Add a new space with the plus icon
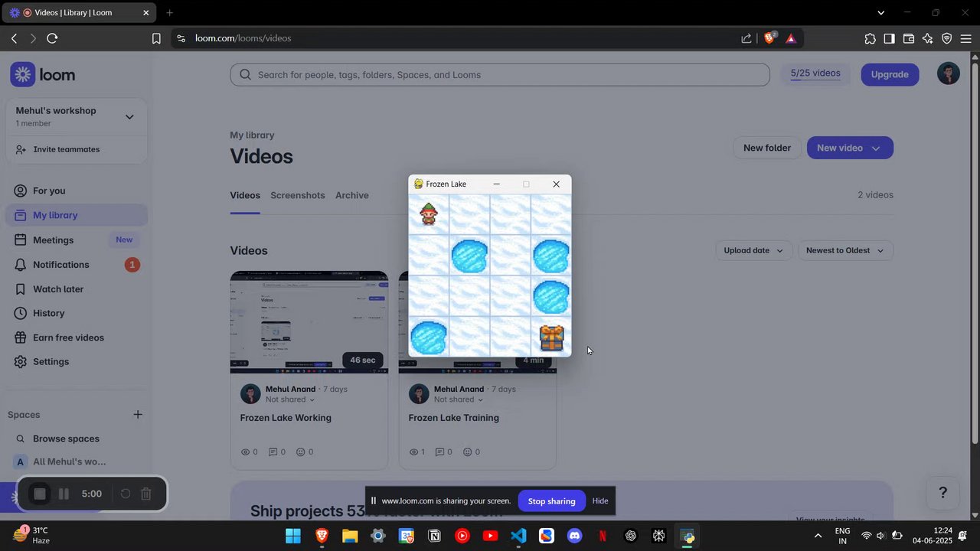The width and height of the screenshot is (980, 551). tap(138, 414)
